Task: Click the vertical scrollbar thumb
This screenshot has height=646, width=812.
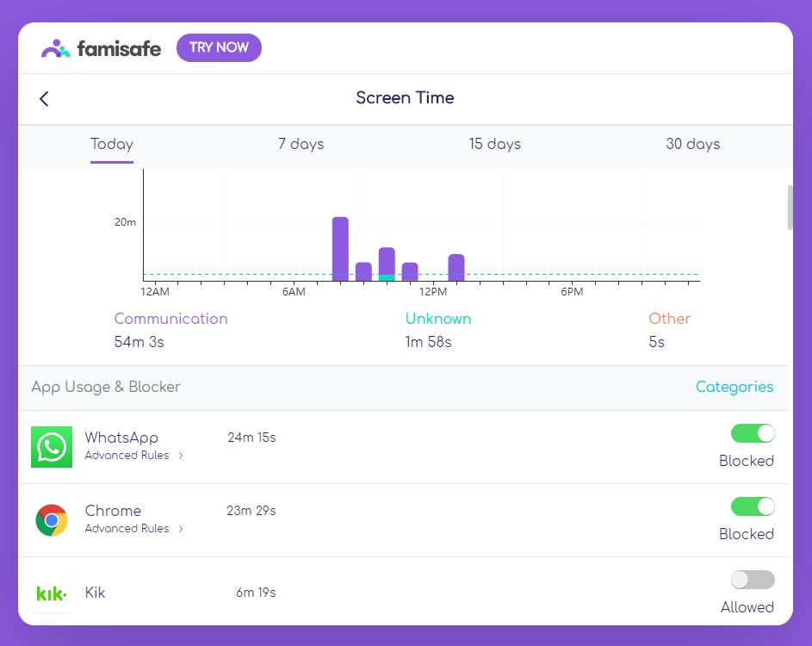Action: pos(790,208)
